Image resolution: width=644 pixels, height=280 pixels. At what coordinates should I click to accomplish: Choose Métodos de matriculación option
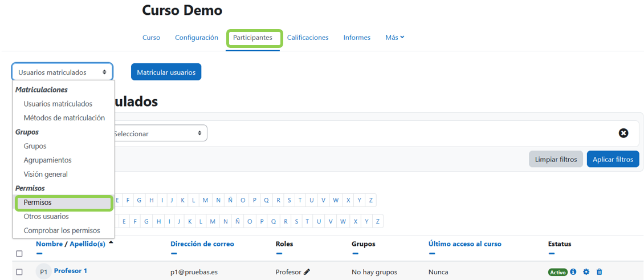[x=64, y=118]
